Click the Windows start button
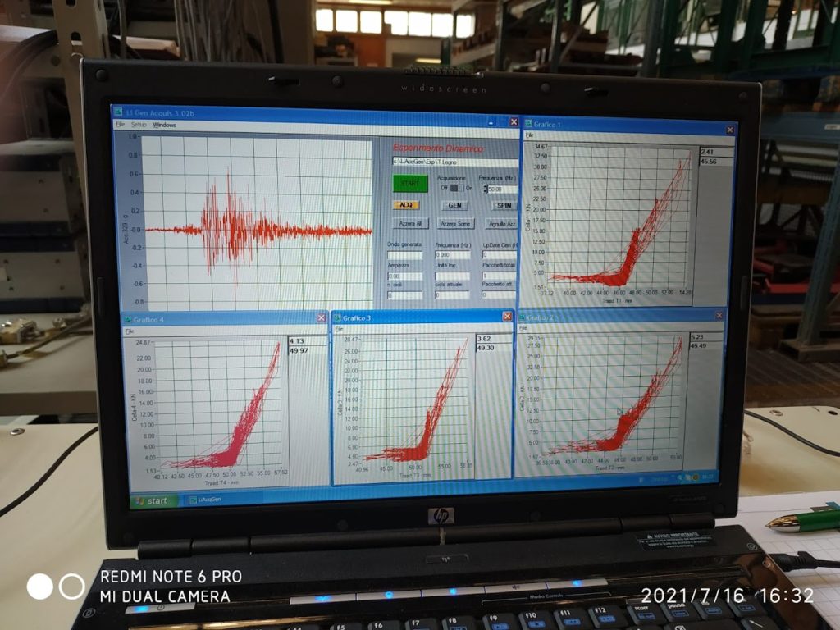The height and width of the screenshot is (630, 840). click(x=154, y=500)
